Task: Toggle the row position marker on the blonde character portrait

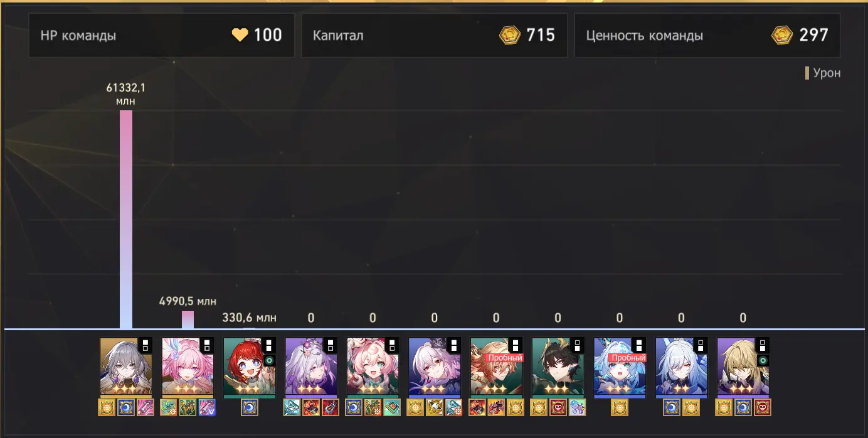Action: point(763,345)
